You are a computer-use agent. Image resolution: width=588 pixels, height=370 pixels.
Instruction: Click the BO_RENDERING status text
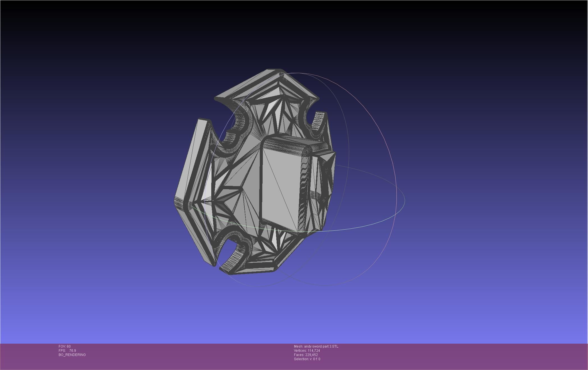72,355
